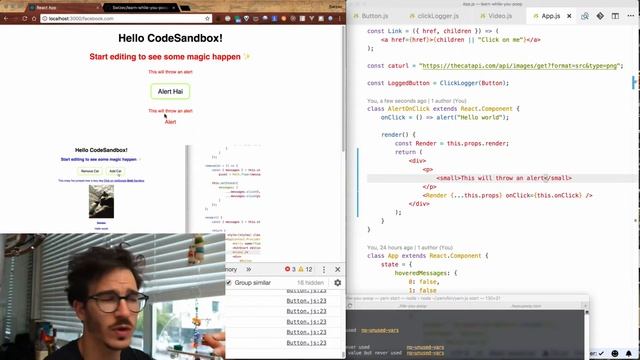Click the 'a few seconds ago' code lens
The width and height of the screenshot is (640, 360).
pos(416,100)
